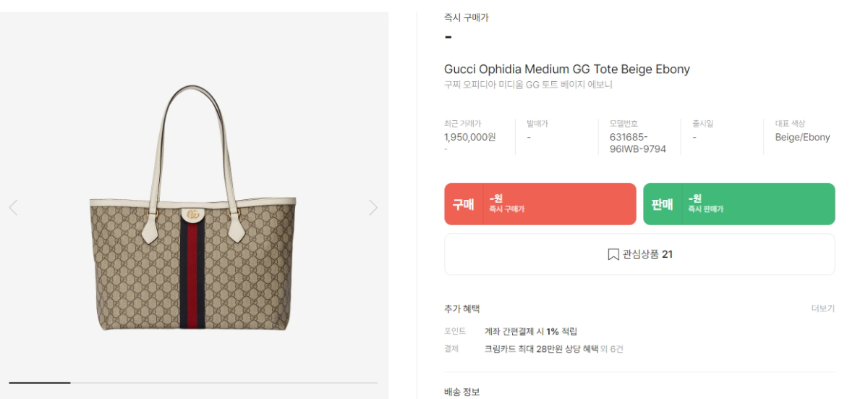Viewport: 868px width, 399px height.
Task: Click the 즉시 구매가 label
Action: pyautogui.click(x=466, y=17)
